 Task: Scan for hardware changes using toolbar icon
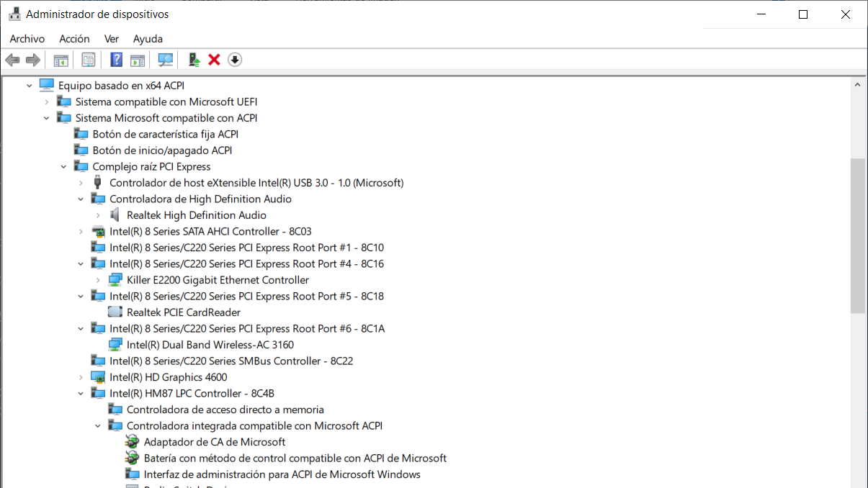(x=166, y=60)
